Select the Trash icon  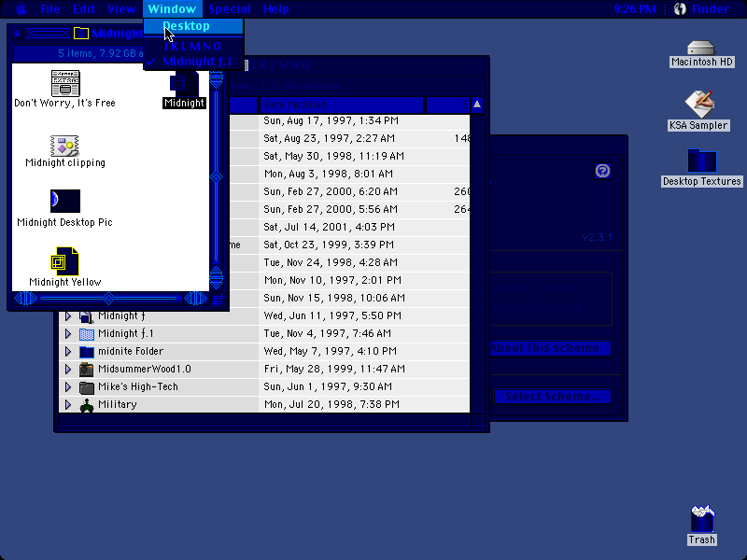[x=702, y=519]
